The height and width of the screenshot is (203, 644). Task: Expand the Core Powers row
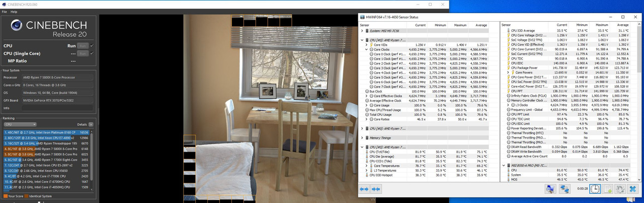(x=509, y=72)
